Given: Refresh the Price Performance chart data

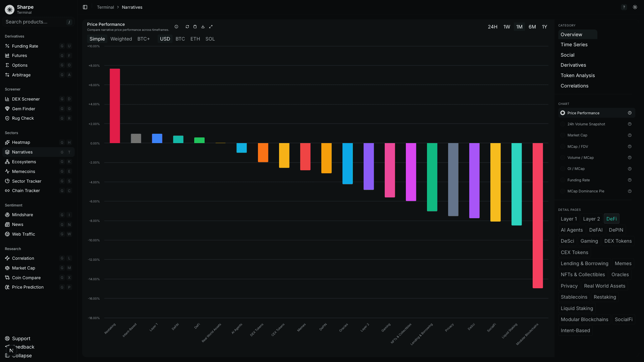Looking at the screenshot, I should click(187, 26).
